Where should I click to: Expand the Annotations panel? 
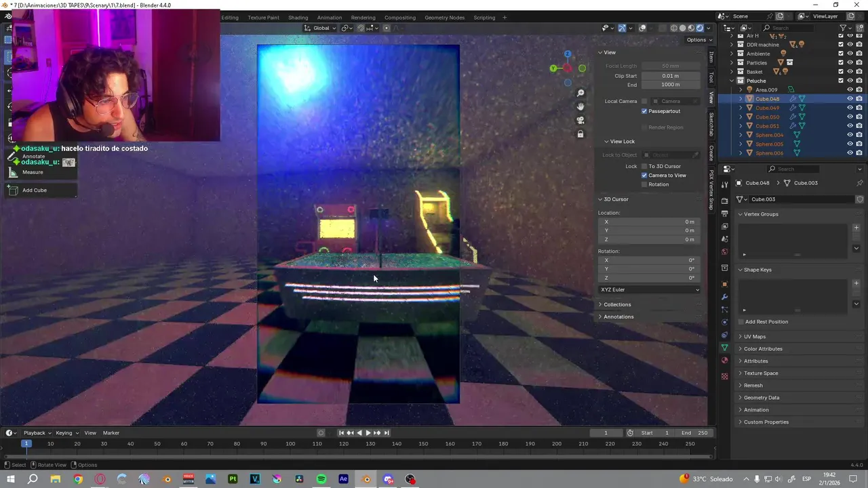pos(618,317)
